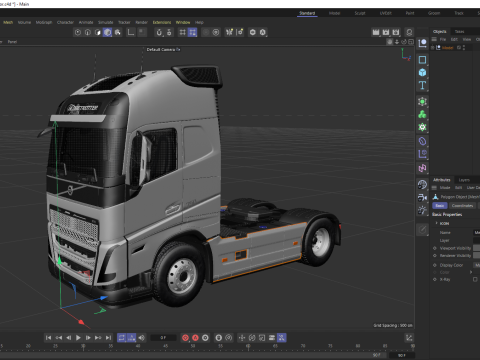Toggle the highlighted blue PLA key icon
This screenshot has width=480, height=360.
(x=282, y=338)
